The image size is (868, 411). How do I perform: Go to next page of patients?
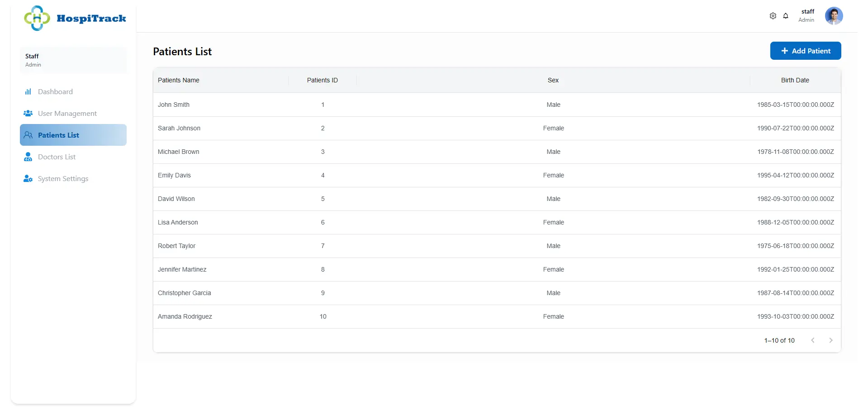pos(830,340)
